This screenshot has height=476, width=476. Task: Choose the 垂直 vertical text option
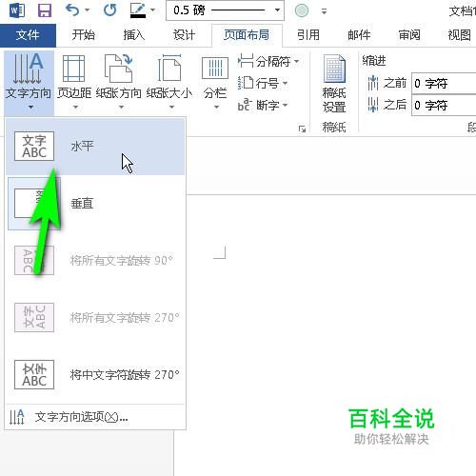pos(95,204)
